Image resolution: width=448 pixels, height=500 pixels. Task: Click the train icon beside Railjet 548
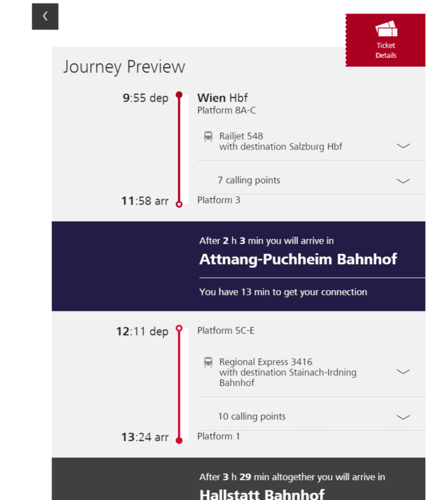pyautogui.click(x=208, y=136)
